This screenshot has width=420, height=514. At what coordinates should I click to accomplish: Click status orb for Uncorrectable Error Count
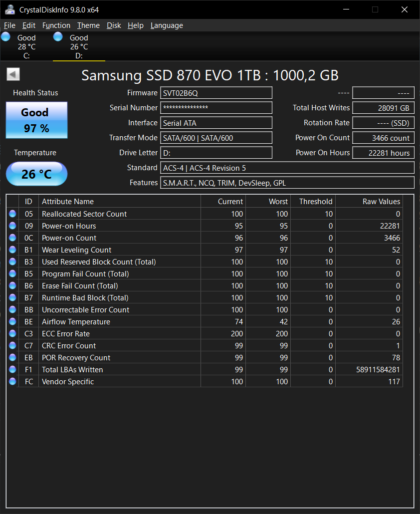pos(12,309)
